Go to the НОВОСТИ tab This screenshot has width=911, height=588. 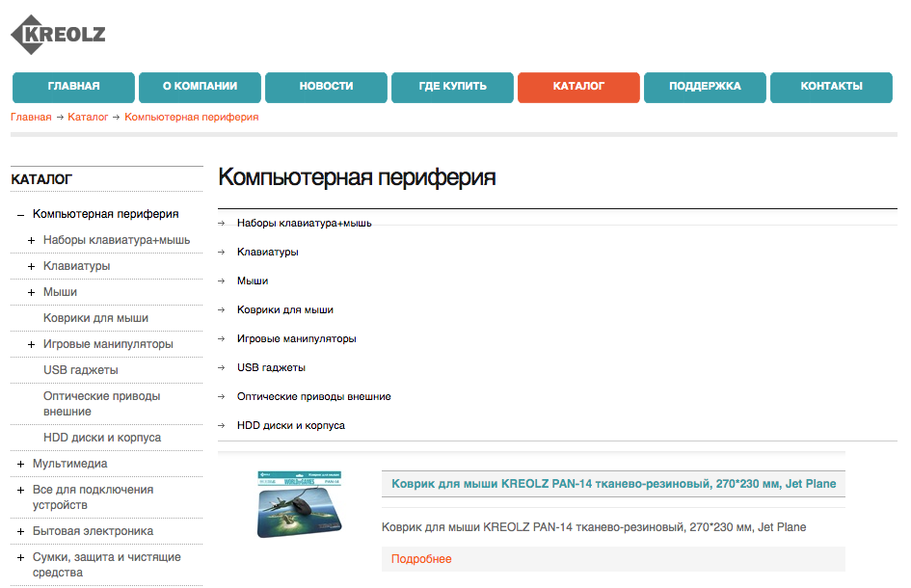326,87
